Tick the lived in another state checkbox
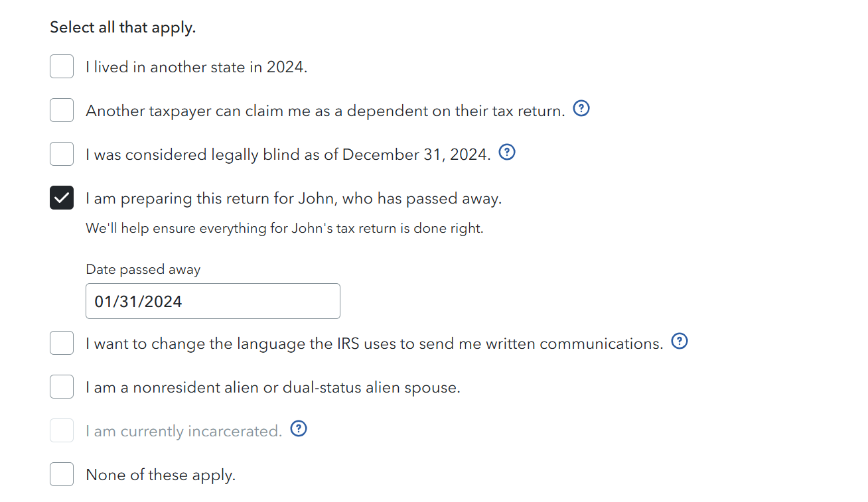868x502 pixels. [x=62, y=66]
